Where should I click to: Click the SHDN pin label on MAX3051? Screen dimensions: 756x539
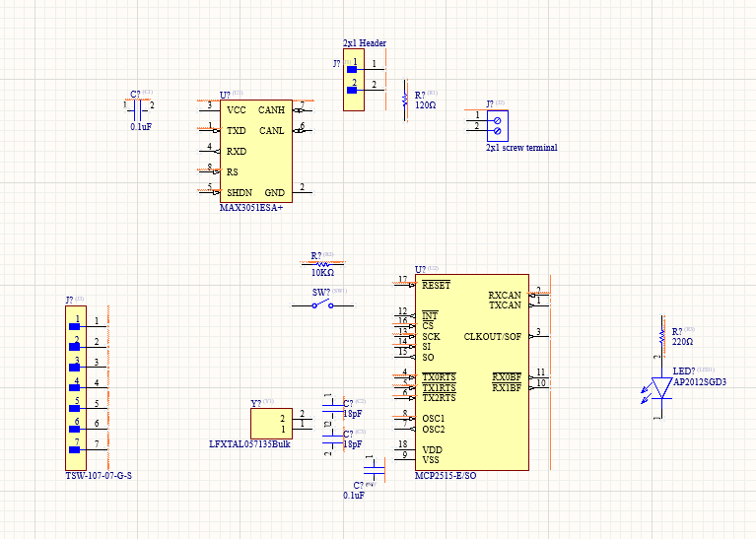240,192
